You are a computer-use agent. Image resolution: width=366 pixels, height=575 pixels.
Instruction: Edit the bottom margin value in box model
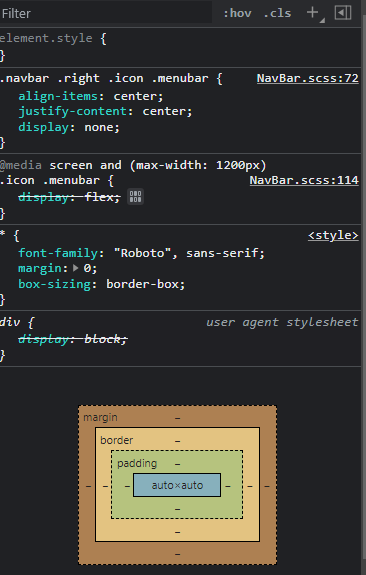177,554
